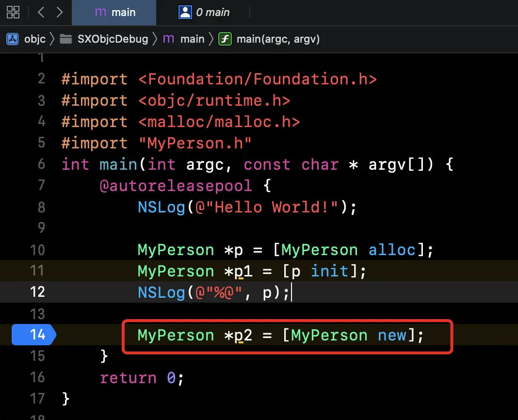
Task: Place cursor at end of line 12
Action: [x=291, y=292]
